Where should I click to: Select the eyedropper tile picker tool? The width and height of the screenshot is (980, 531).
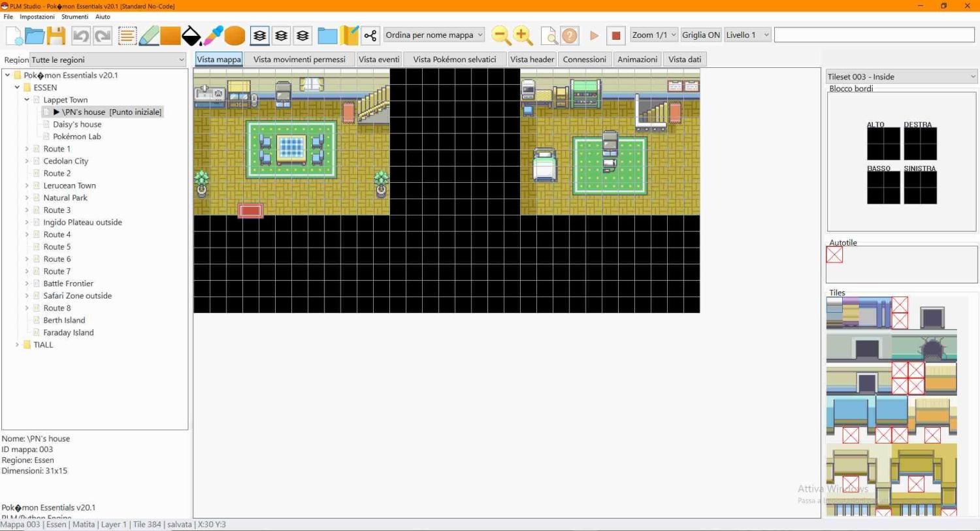click(213, 35)
